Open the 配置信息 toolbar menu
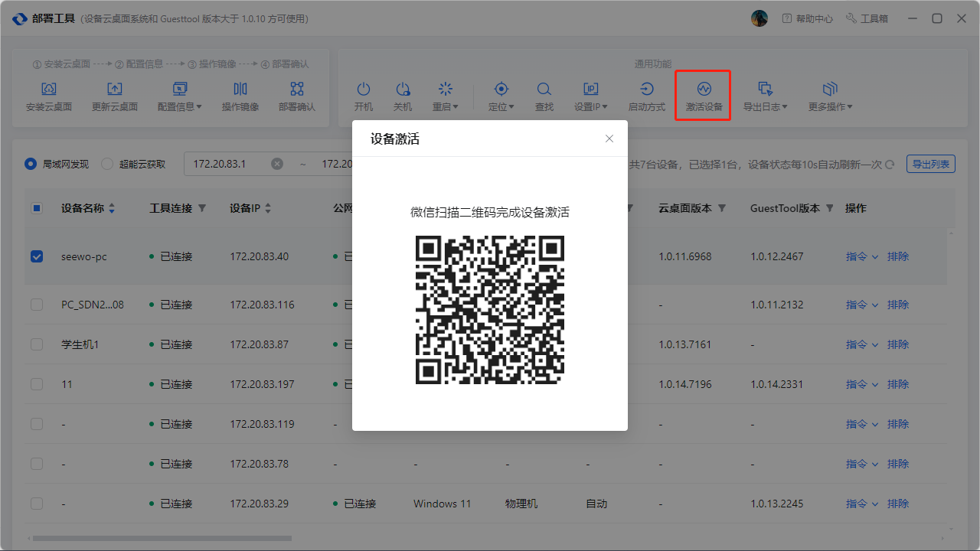 [x=180, y=97]
